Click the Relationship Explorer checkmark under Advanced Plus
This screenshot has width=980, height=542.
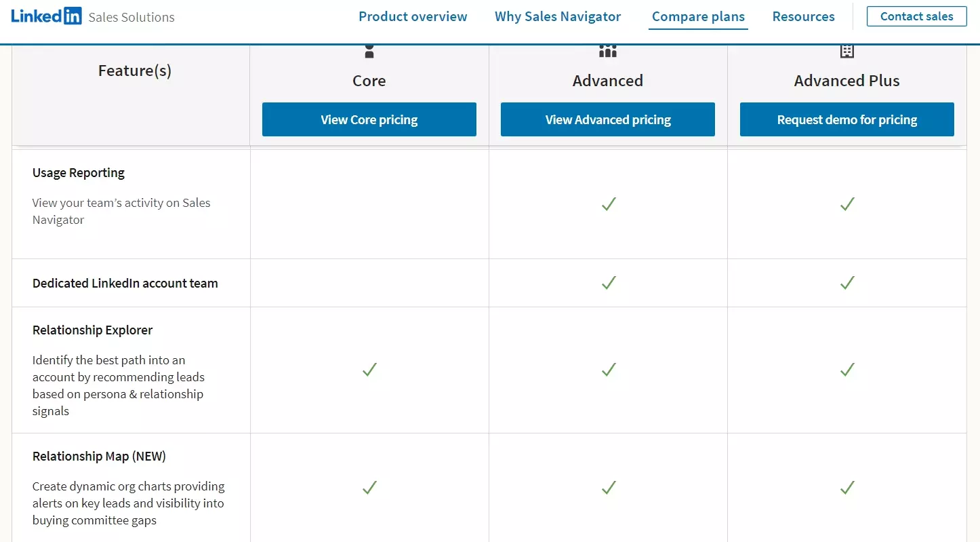[846, 370]
